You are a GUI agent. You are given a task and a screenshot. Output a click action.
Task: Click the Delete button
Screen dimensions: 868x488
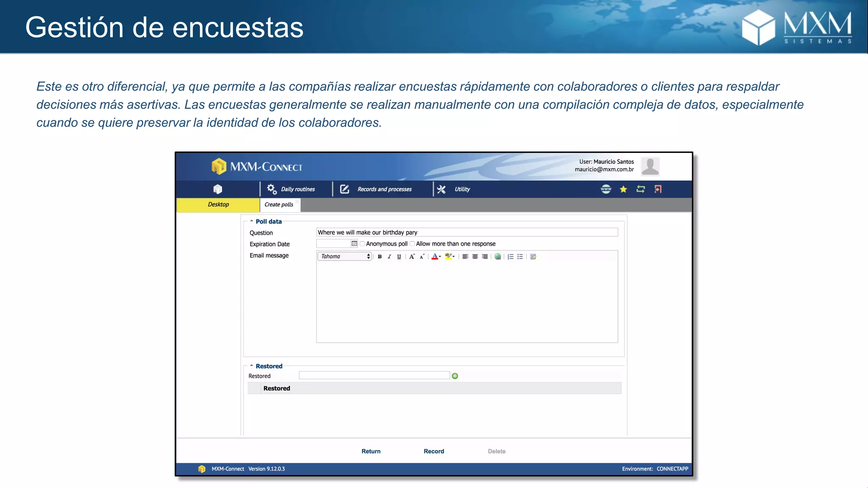(x=497, y=452)
